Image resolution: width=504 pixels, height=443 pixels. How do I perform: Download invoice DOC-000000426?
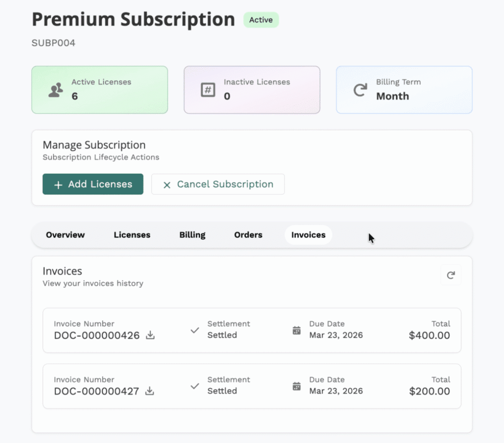coord(150,336)
